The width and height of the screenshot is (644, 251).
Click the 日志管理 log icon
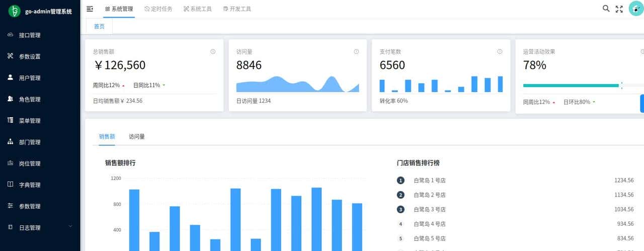tap(10, 227)
